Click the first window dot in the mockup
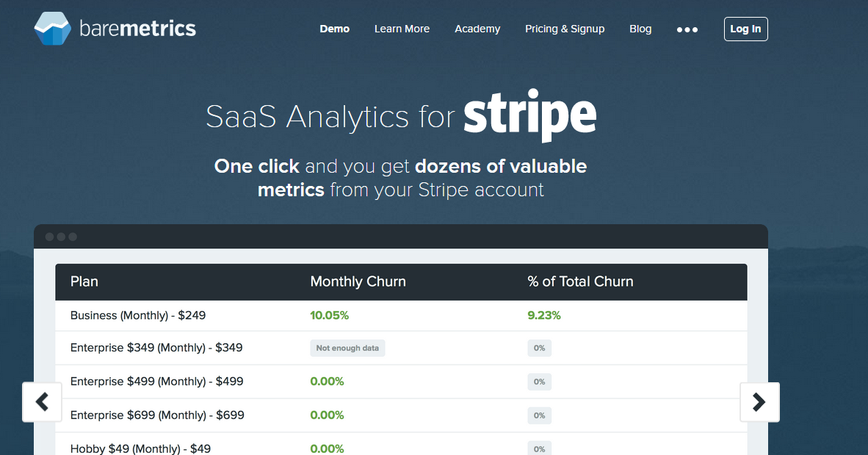This screenshot has height=455, width=868. click(49, 237)
